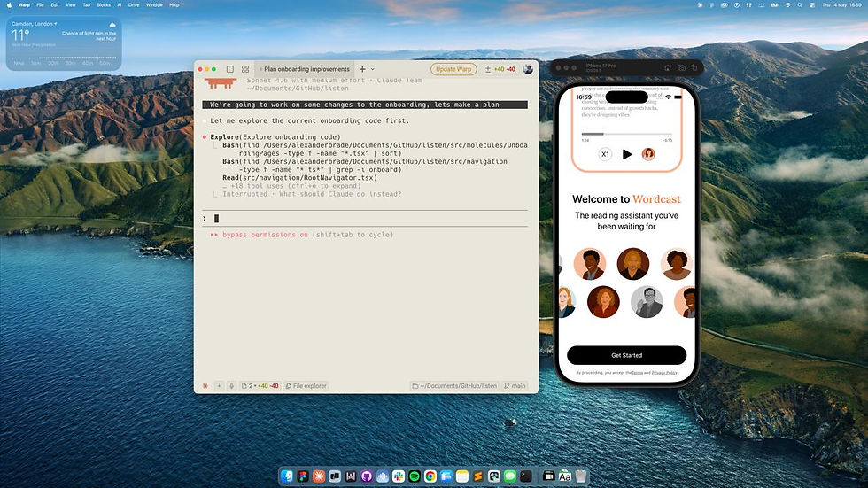Click Read(src/navigation/RootNavigator.tsx) line
This screenshot has width=868, height=488.
coord(299,178)
